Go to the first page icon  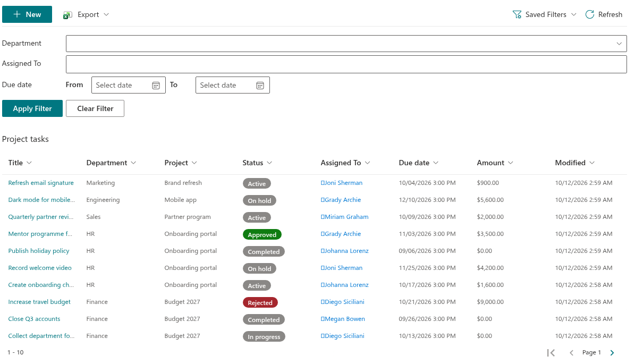click(x=551, y=353)
